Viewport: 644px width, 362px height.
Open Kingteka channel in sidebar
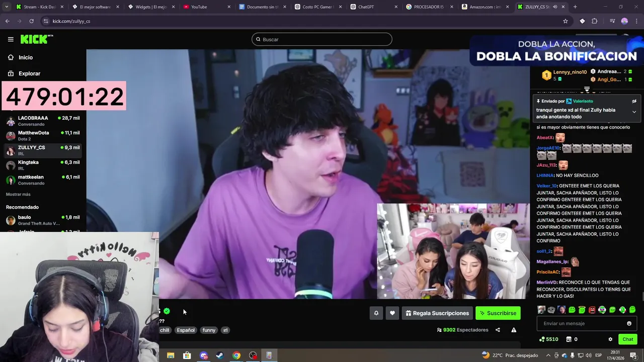43,165
